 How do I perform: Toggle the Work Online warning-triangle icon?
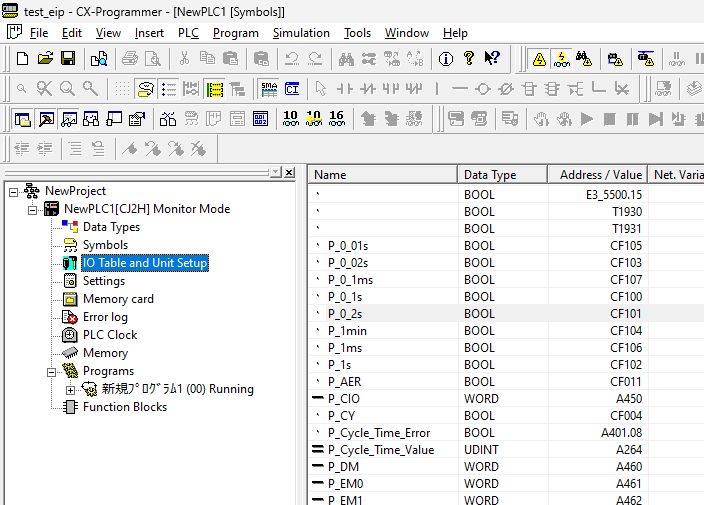(x=539, y=59)
